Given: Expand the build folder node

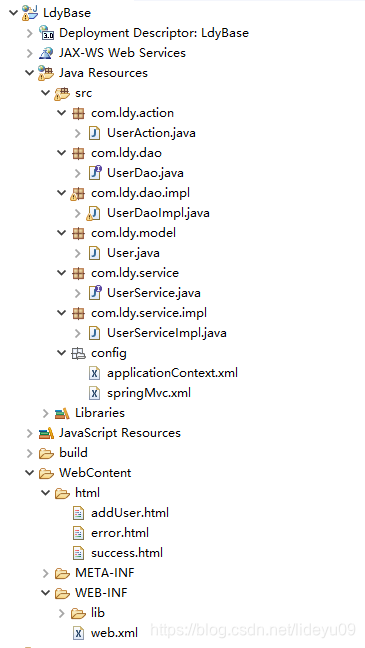Looking at the screenshot, I should pyautogui.click(x=29, y=453).
